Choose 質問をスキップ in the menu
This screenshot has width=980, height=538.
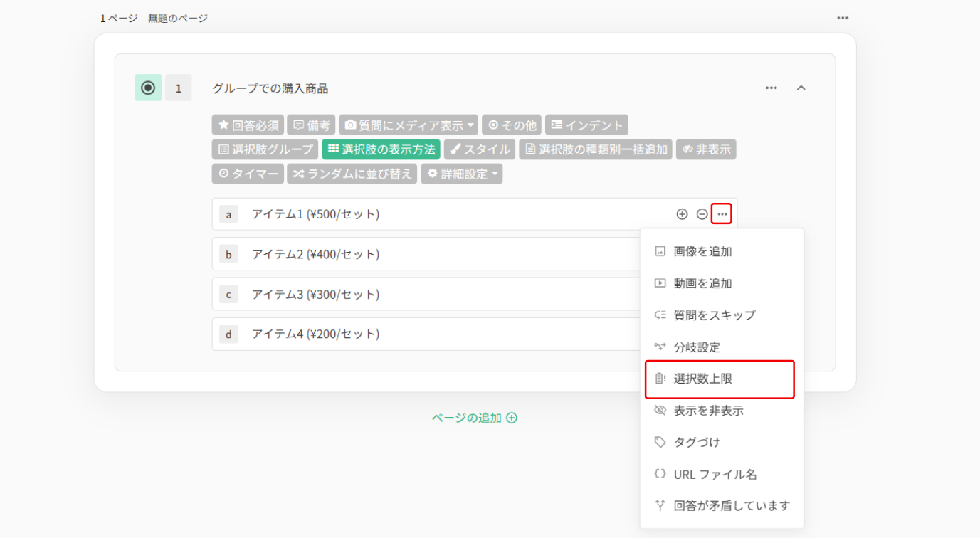[722, 315]
